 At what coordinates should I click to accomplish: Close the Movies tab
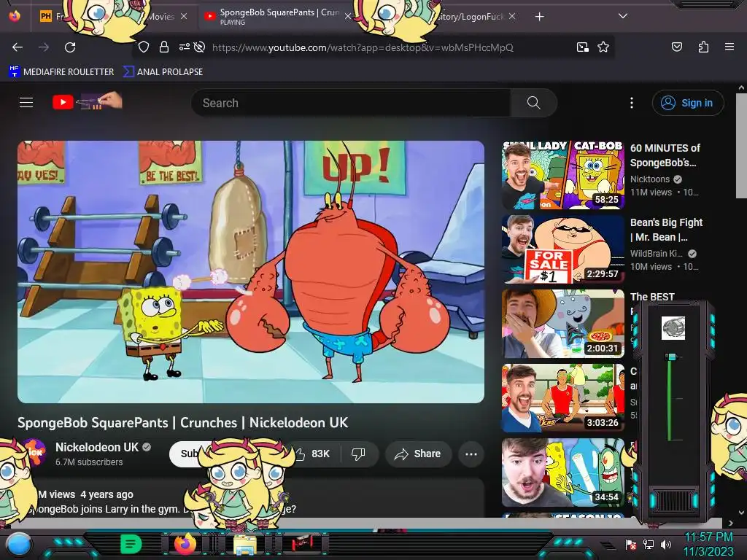(x=184, y=16)
